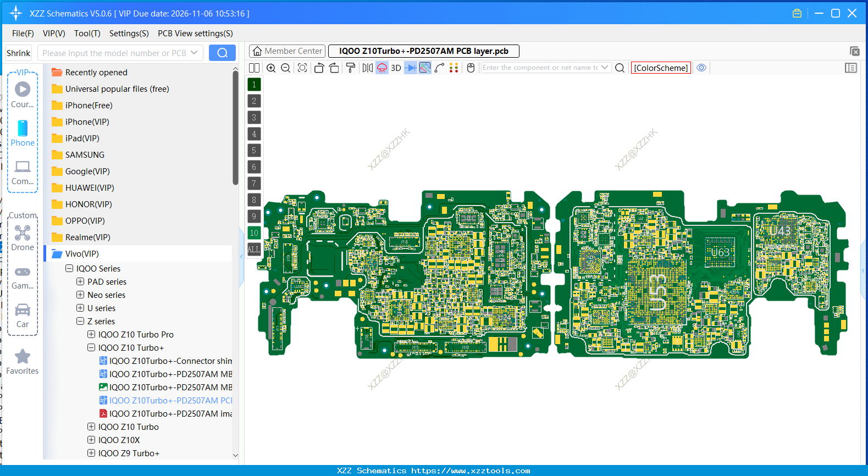This screenshot has height=476, width=868.
Task: Collapse the Z series node
Action: pos(80,321)
